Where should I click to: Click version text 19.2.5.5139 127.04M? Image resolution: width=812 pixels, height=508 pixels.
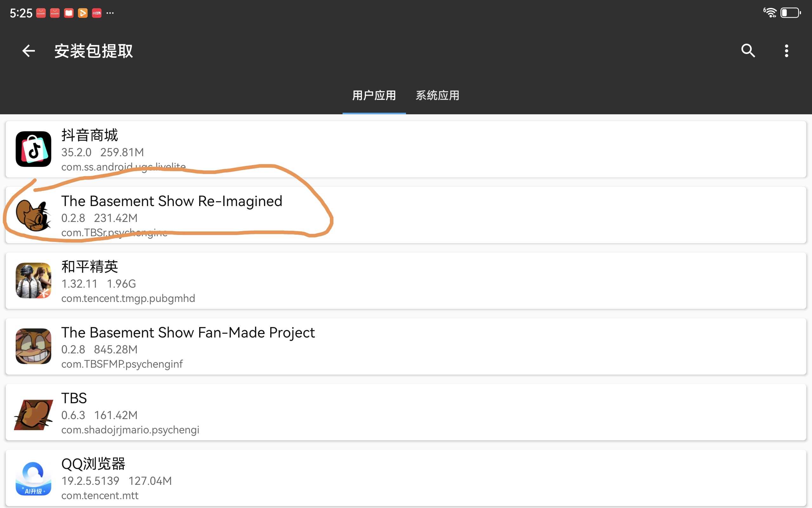(116, 481)
